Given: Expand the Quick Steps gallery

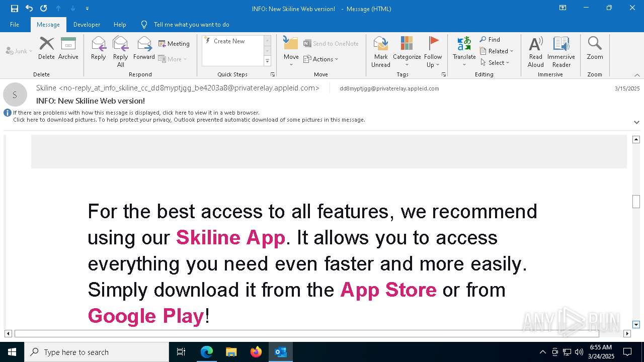Looking at the screenshot, I should coord(268,61).
